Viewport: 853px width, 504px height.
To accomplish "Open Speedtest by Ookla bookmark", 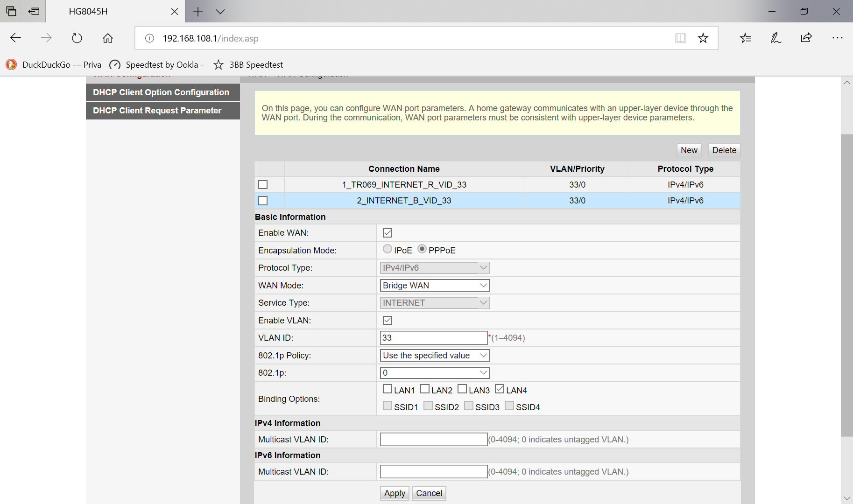I will click(156, 65).
